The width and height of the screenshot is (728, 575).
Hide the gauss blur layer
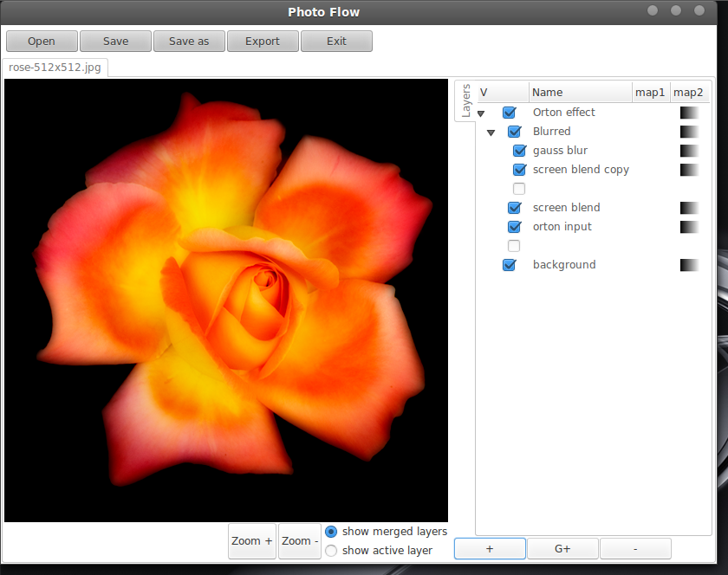pos(519,150)
